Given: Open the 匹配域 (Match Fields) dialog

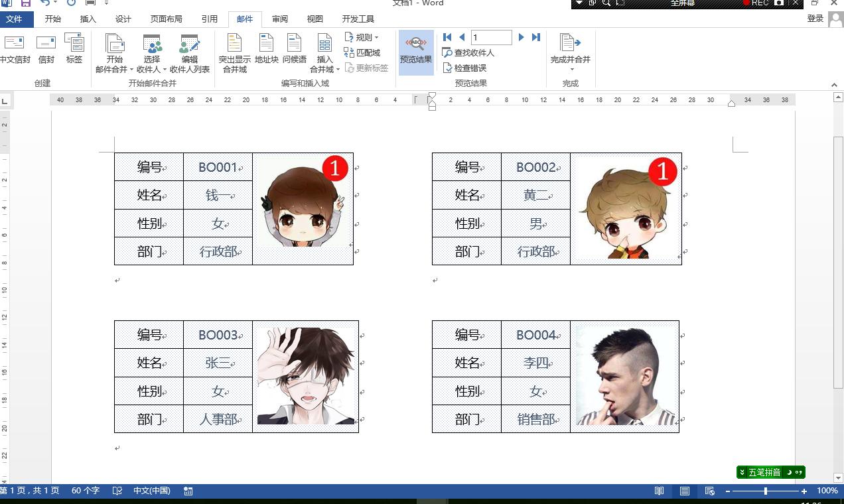Looking at the screenshot, I should coord(366,53).
